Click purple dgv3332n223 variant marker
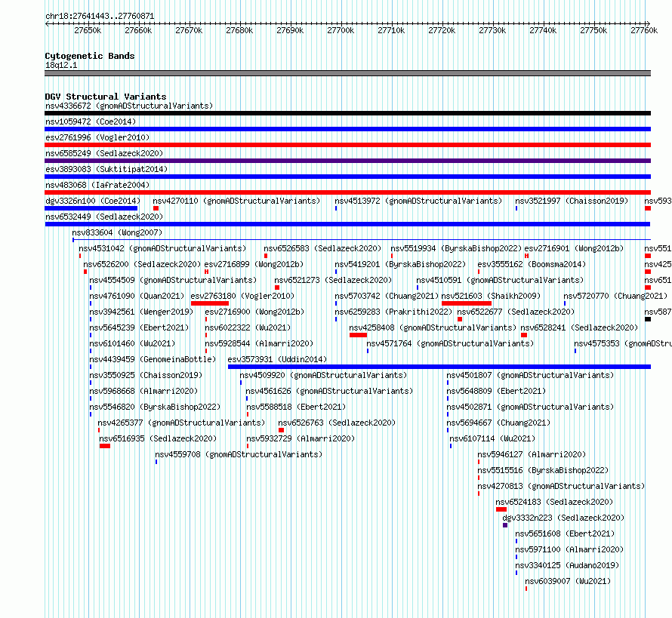The image size is (672, 618). pos(505,525)
